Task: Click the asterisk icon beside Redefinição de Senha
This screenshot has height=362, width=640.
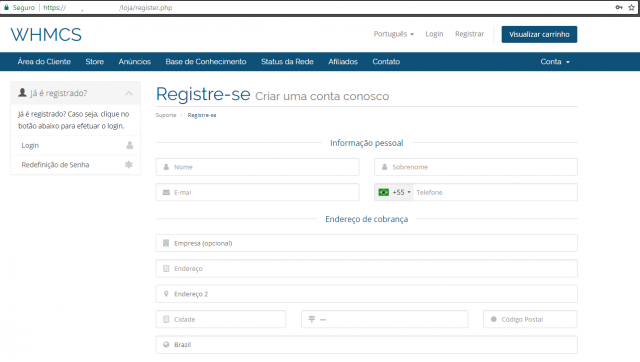Action: click(x=129, y=164)
